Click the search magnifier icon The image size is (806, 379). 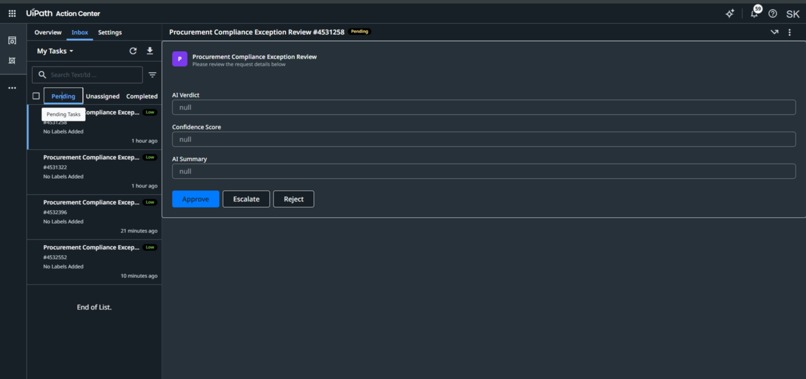[x=42, y=75]
